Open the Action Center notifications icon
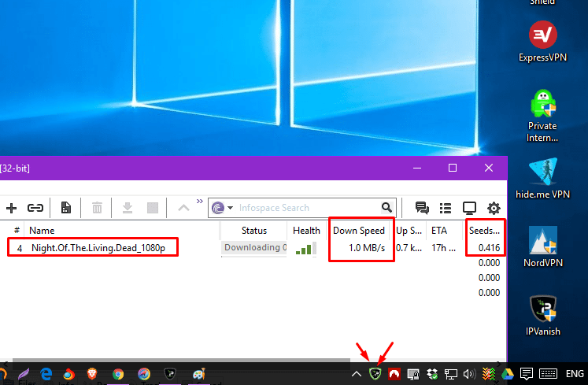This screenshot has width=588, height=385. tap(527, 374)
